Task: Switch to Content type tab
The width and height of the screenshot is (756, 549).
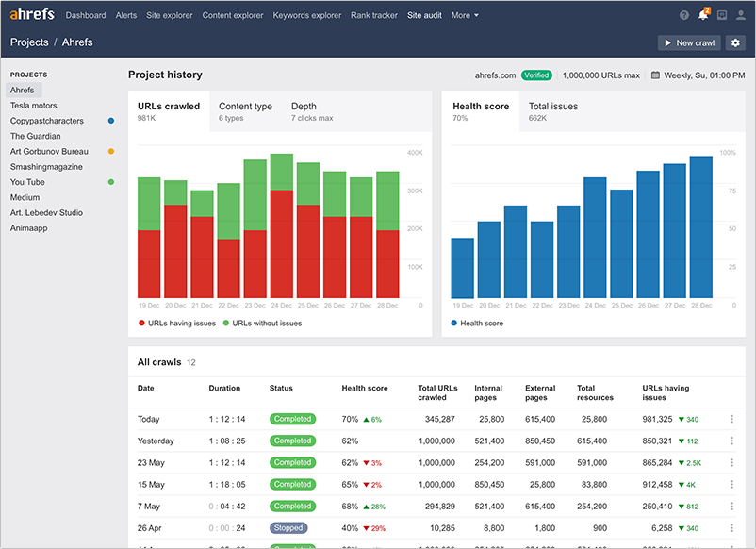Action: pyautogui.click(x=245, y=111)
